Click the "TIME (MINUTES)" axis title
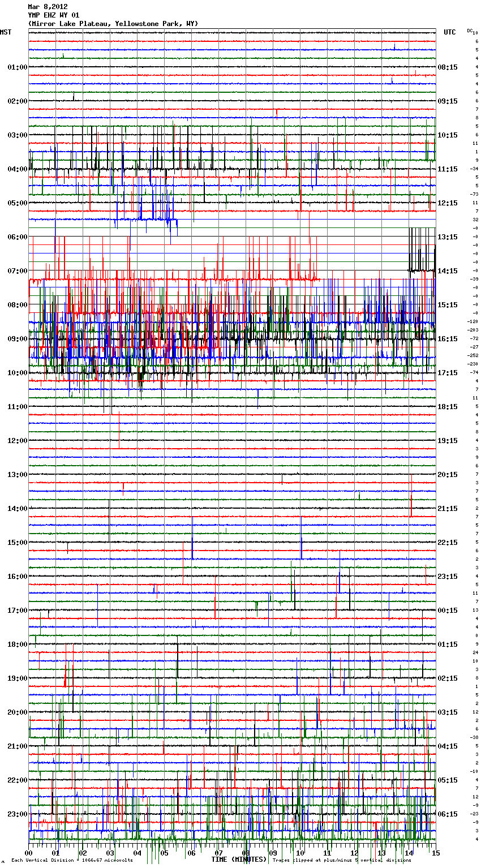Viewport: 481px width, 868px height. tap(239, 860)
